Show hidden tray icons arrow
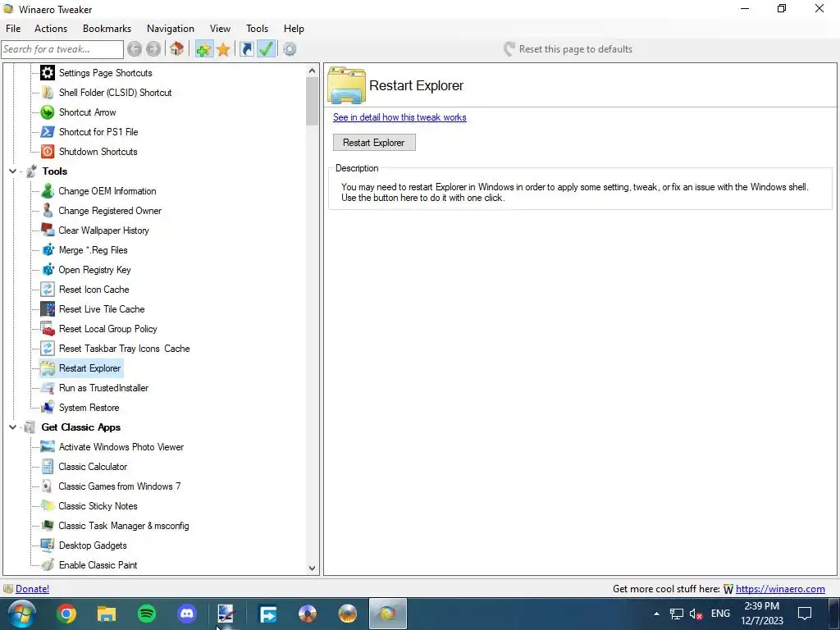840x630 pixels. tap(656, 614)
